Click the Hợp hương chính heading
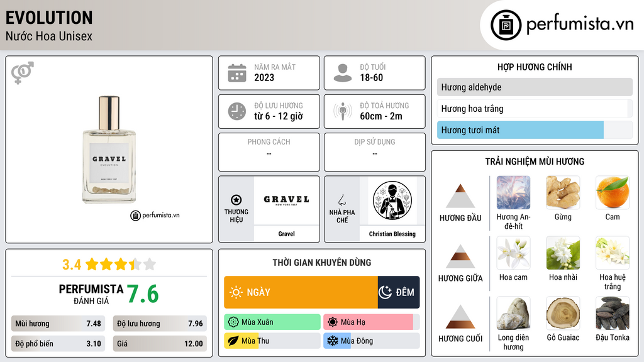644x362 pixels. 535,67
